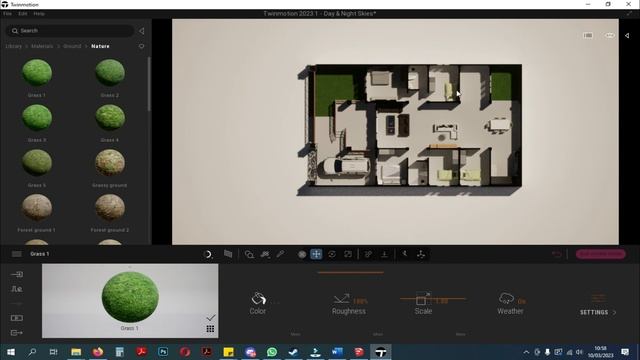640x360 pixels.
Task: Toggle viewport view mode icon top right
Action: pyautogui.click(x=588, y=36)
